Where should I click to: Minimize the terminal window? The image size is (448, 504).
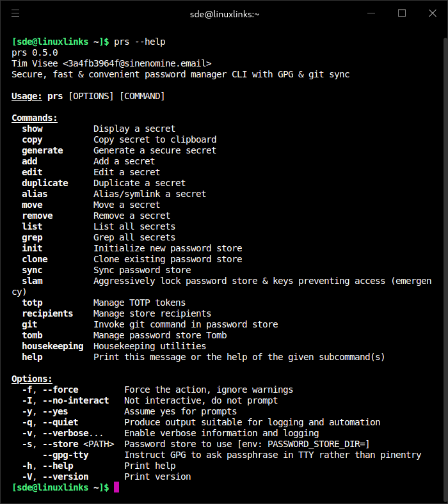pyautogui.click(x=371, y=13)
